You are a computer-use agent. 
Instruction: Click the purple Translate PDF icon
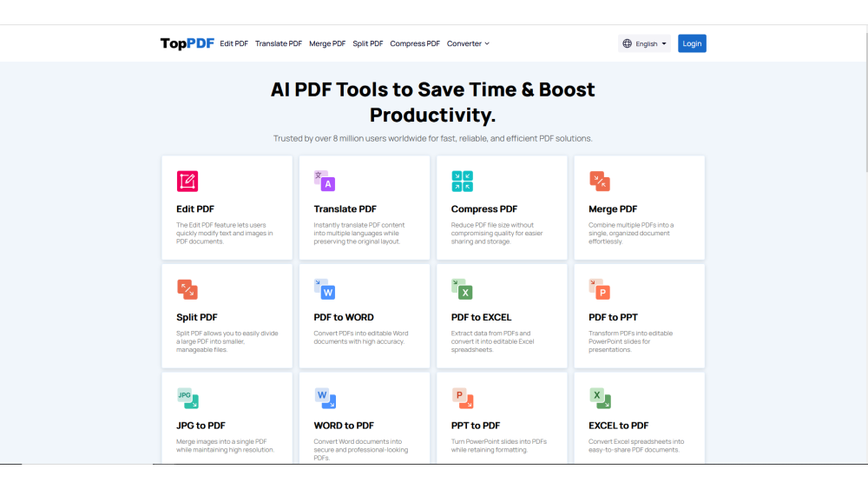(x=325, y=182)
